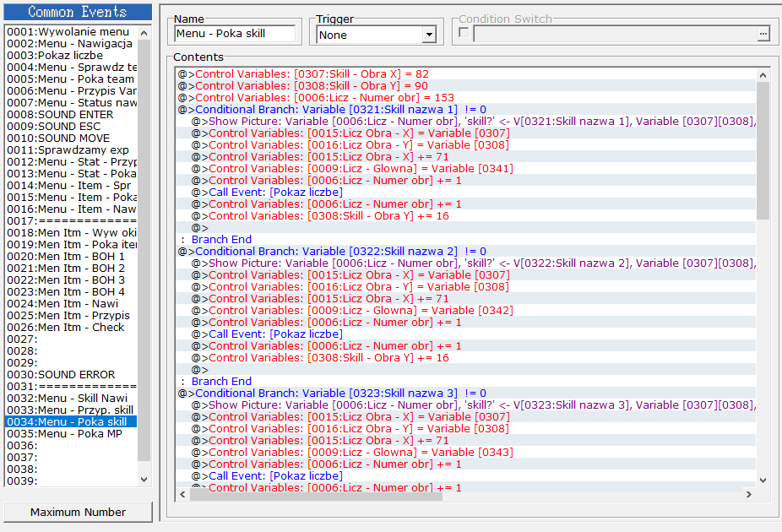Select Conditional Branch for Skill nazwa 1
This screenshot has height=532, width=782.
click(x=466, y=110)
